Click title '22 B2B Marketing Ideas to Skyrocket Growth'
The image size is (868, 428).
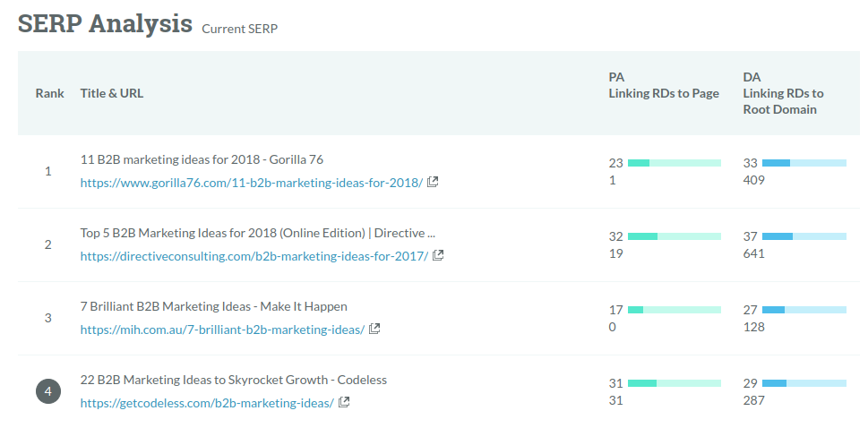pyautogui.click(x=204, y=380)
